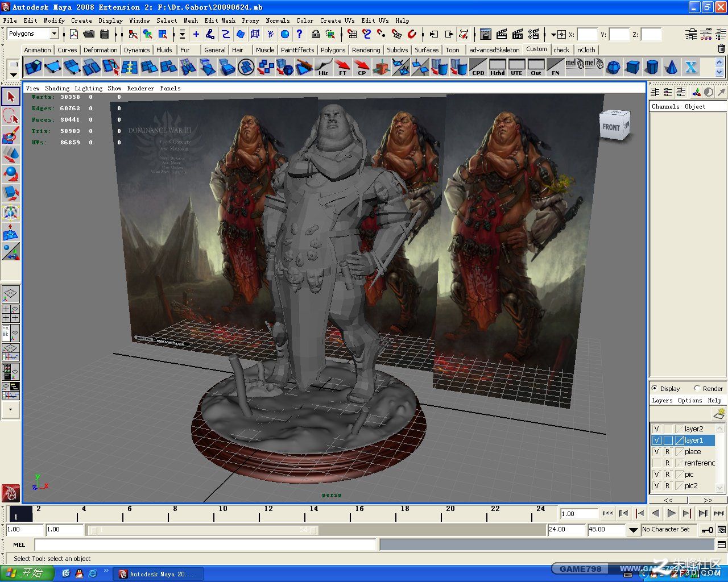
Task: Click the << layer editor button
Action: 668,500
